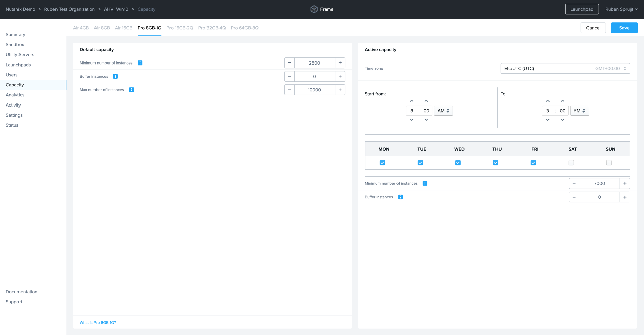This screenshot has width=644, height=335.
Task: Expand the Ruben Spruijt user menu
Action: pyautogui.click(x=621, y=9)
